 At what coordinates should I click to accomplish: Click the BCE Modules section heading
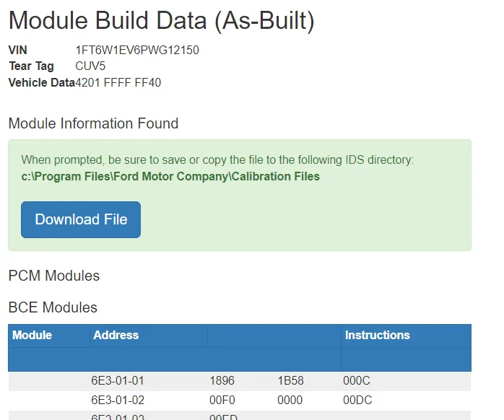(x=53, y=307)
